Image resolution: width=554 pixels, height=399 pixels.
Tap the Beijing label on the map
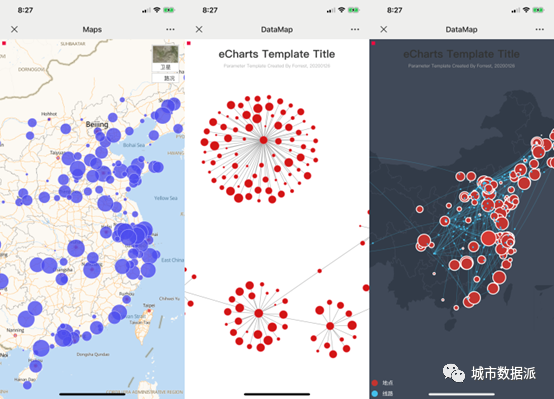(97, 124)
